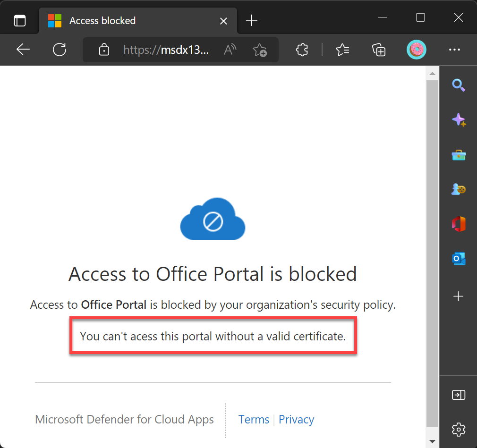
Task: Open the Privacy link
Action: point(296,420)
